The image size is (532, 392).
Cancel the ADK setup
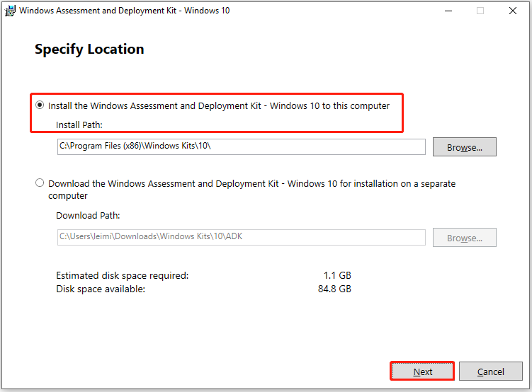click(x=491, y=371)
